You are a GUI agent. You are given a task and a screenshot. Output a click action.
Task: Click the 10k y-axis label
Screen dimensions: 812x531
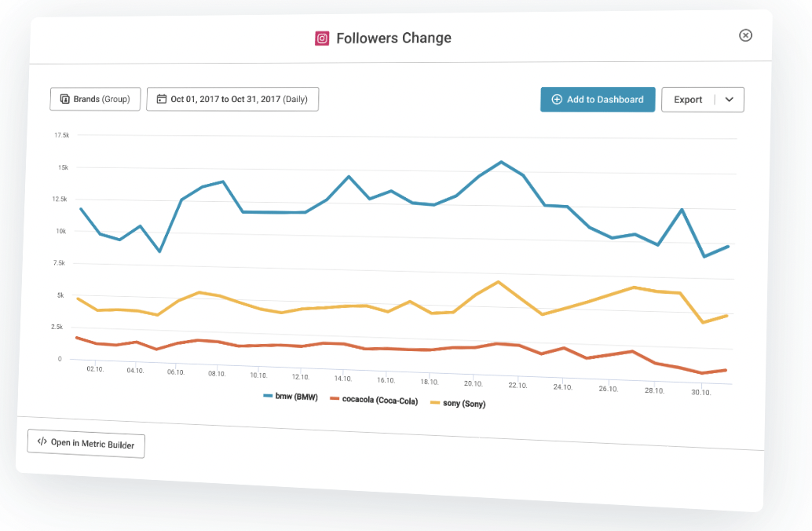(61, 231)
